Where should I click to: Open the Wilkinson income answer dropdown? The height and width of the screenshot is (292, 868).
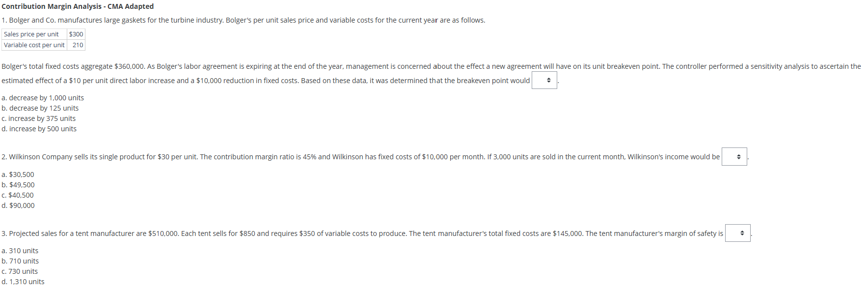point(734,156)
